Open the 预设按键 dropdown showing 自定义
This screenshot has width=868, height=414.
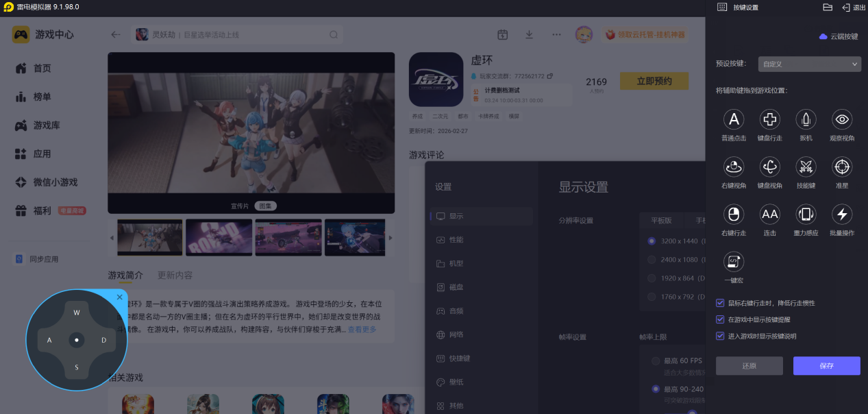(x=809, y=64)
